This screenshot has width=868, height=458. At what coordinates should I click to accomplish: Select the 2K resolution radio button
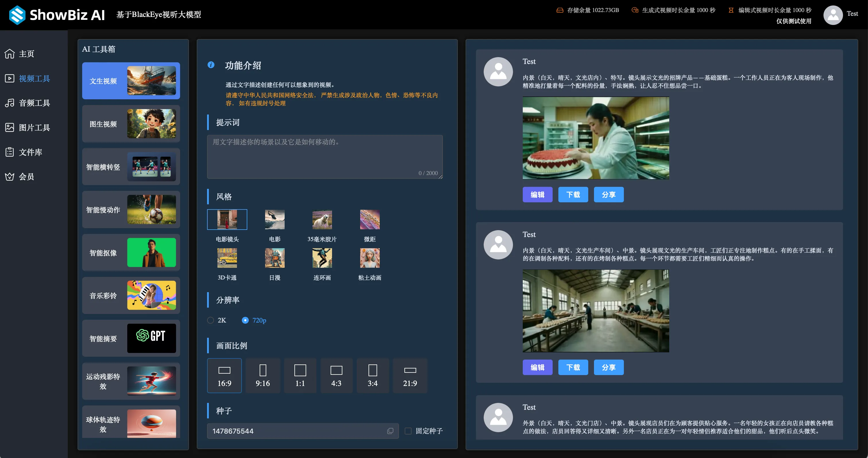[211, 320]
